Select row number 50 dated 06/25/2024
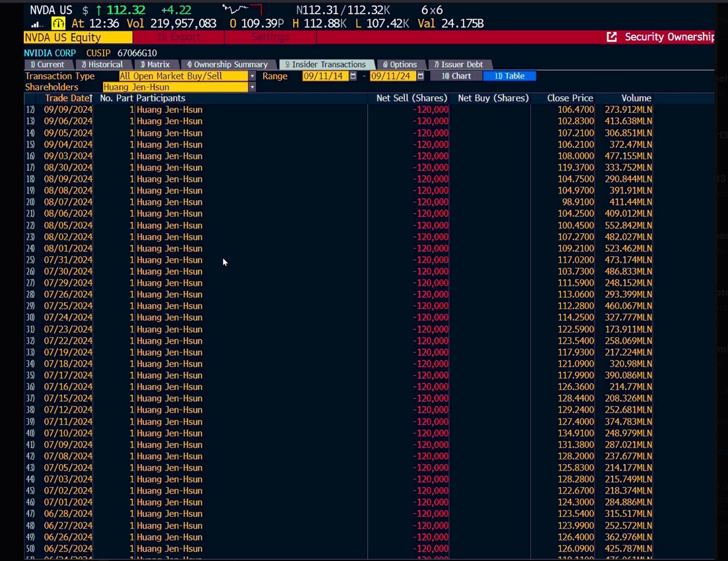Viewport: 728px width, 561px height. pyautogui.click(x=339, y=548)
